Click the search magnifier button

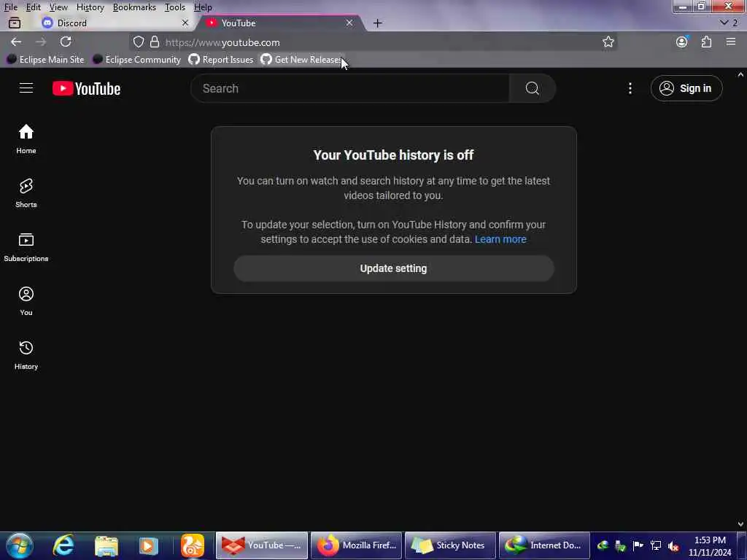click(x=532, y=88)
